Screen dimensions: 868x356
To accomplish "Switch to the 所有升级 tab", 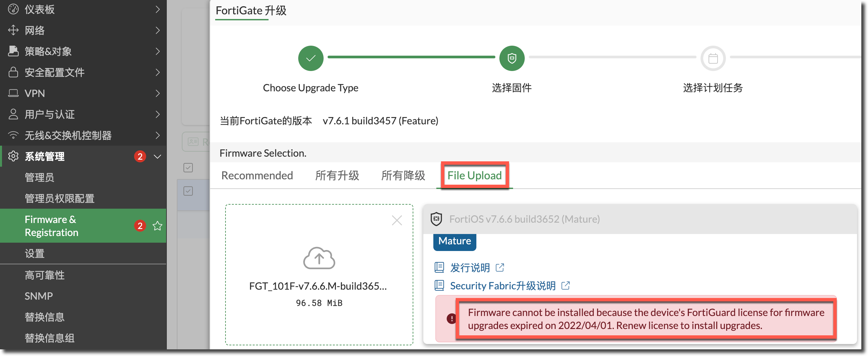I will click(337, 175).
